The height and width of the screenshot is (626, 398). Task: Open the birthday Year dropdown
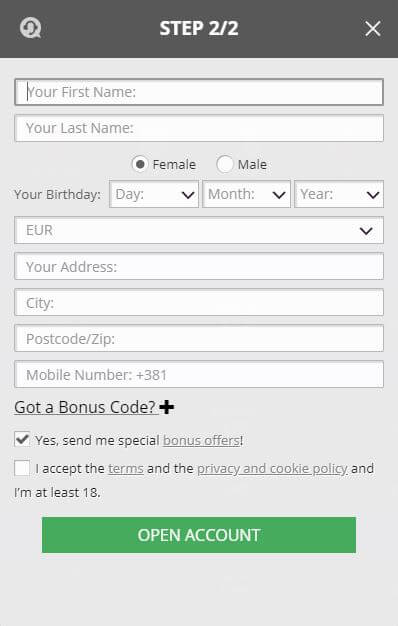tap(339, 194)
